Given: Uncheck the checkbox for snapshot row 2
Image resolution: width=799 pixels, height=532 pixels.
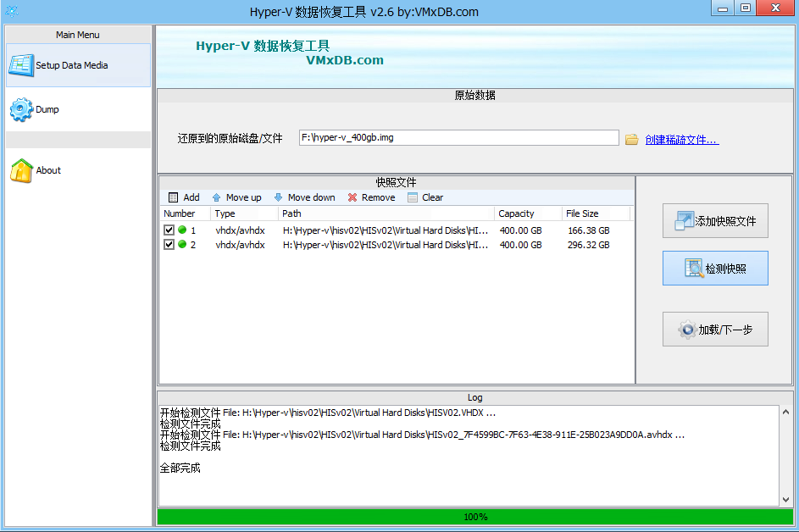Looking at the screenshot, I should [169, 245].
